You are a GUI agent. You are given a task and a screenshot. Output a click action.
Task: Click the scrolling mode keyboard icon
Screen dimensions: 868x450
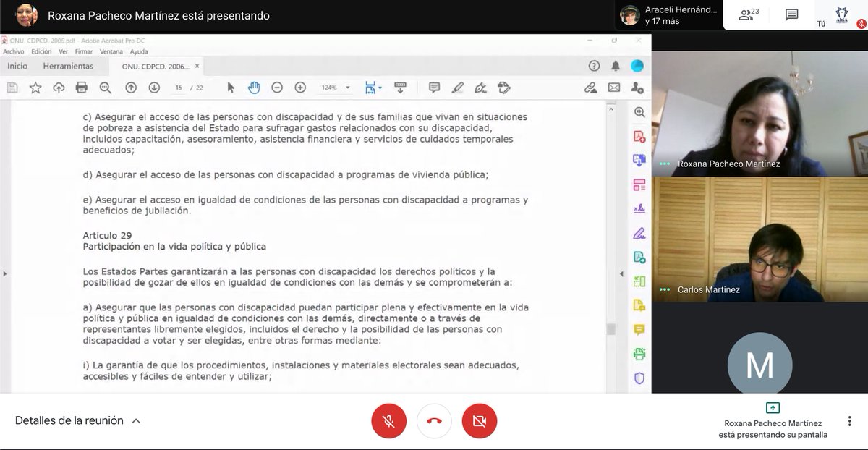pyautogui.click(x=400, y=88)
